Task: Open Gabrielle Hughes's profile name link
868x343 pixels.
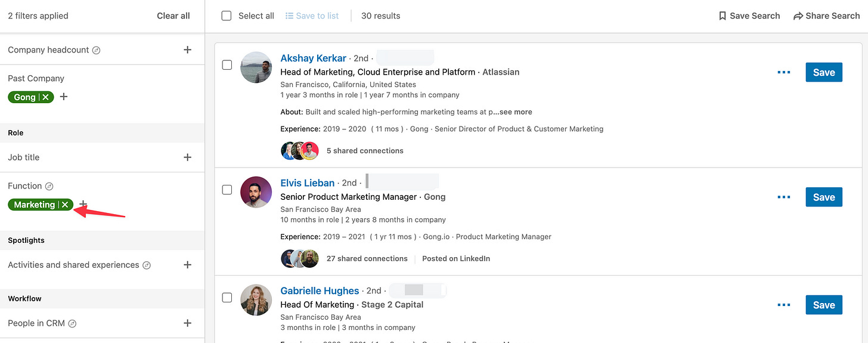Action: 320,291
